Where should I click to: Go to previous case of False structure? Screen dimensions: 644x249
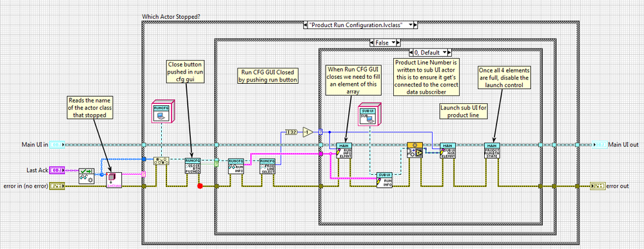[371, 43]
